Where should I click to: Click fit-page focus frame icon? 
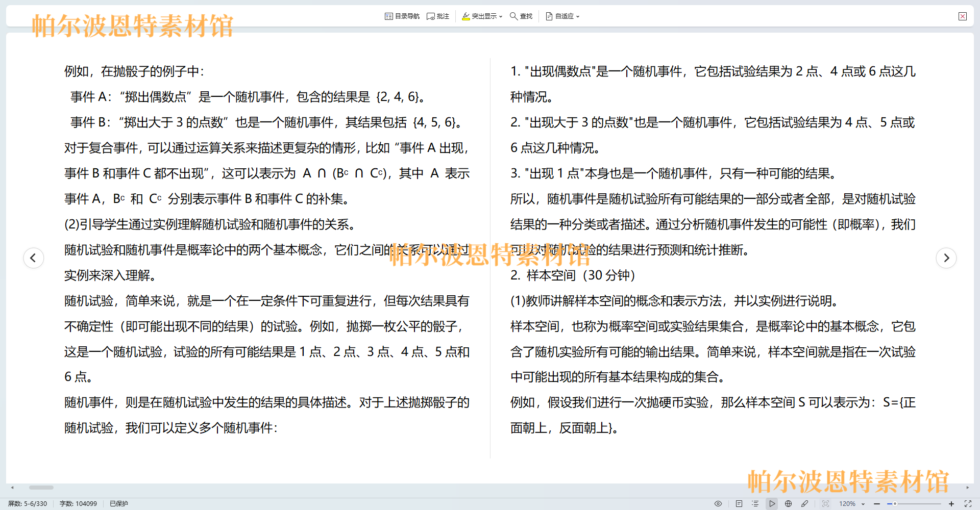(825, 504)
